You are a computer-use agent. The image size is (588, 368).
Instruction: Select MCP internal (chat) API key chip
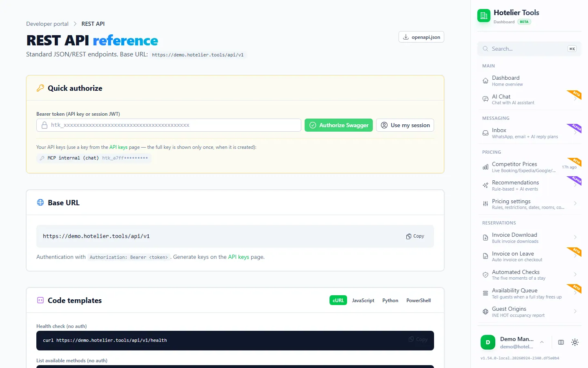coord(94,158)
